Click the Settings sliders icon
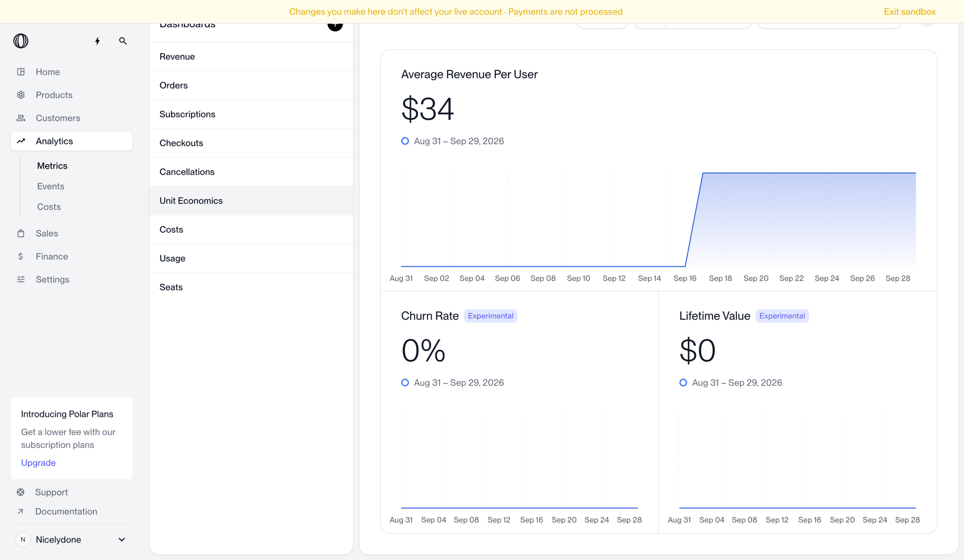Viewport: 964px width, 560px height. coord(21,279)
